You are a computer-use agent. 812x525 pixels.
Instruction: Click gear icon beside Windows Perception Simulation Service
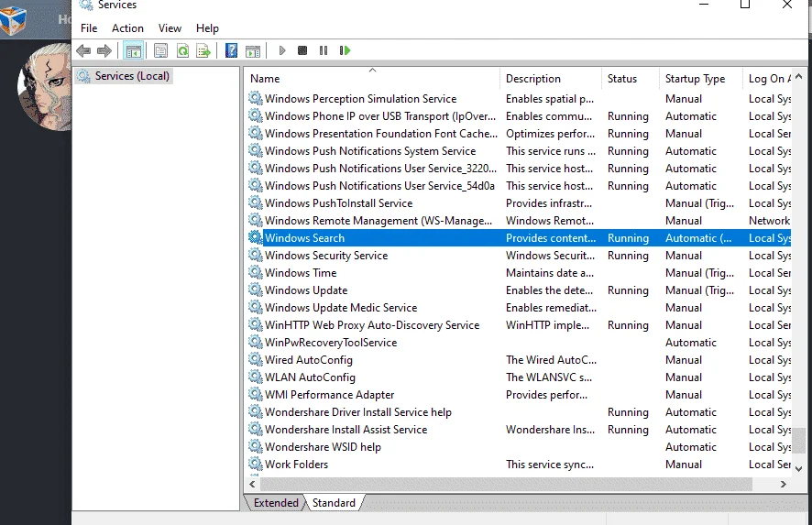[256, 98]
